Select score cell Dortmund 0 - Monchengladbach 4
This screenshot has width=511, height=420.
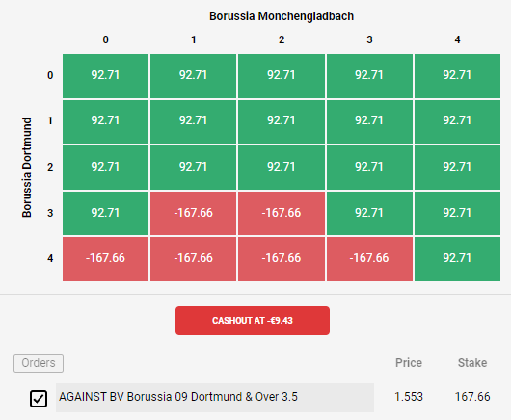coord(457,76)
